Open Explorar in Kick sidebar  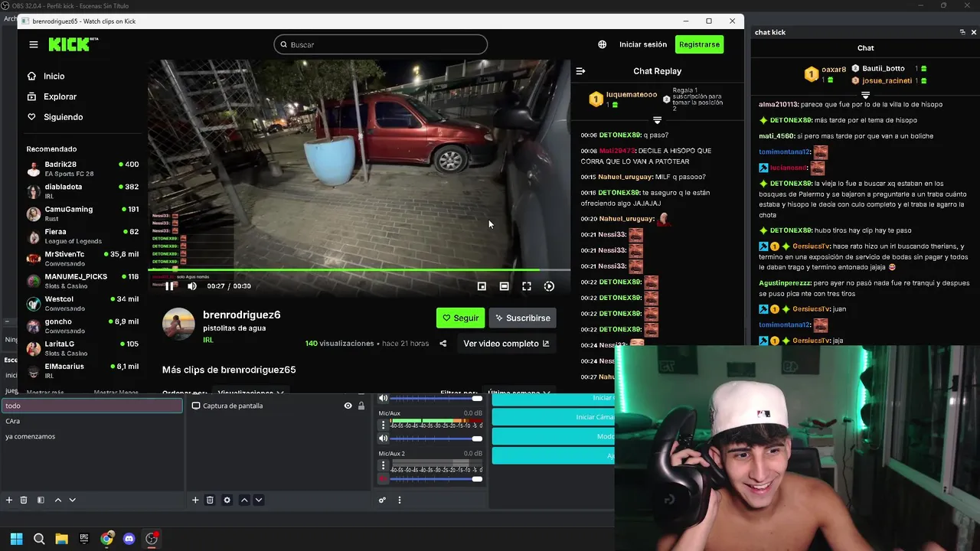52,96
